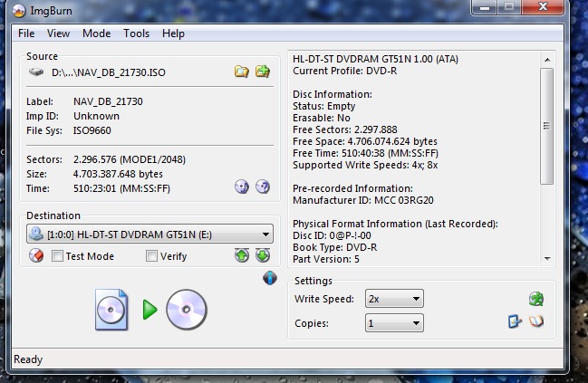Click the image file source icon

click(111, 310)
